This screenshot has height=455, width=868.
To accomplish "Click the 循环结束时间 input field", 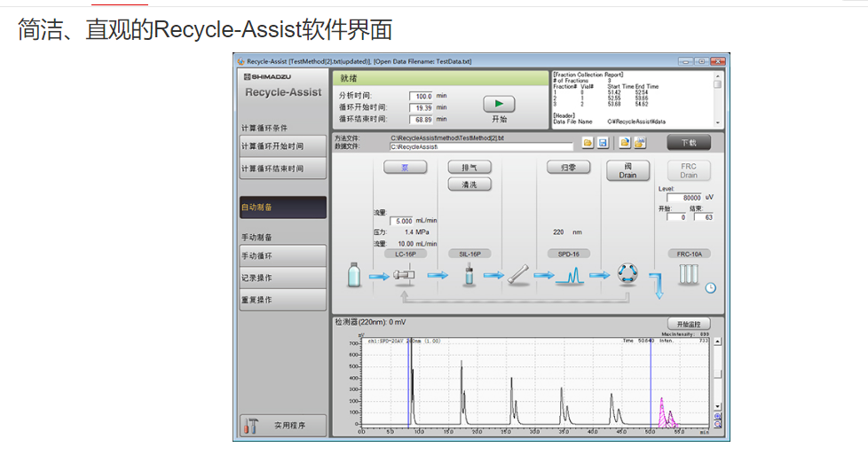I will tap(421, 120).
